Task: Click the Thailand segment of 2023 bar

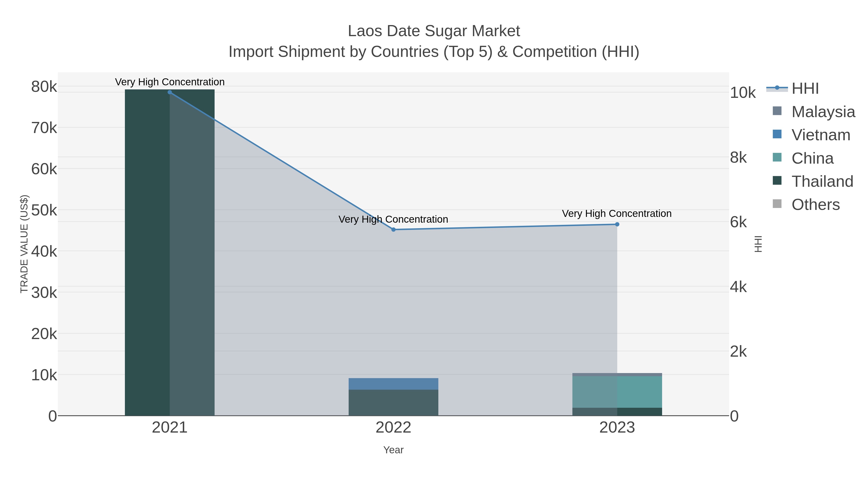Action: coord(617,412)
